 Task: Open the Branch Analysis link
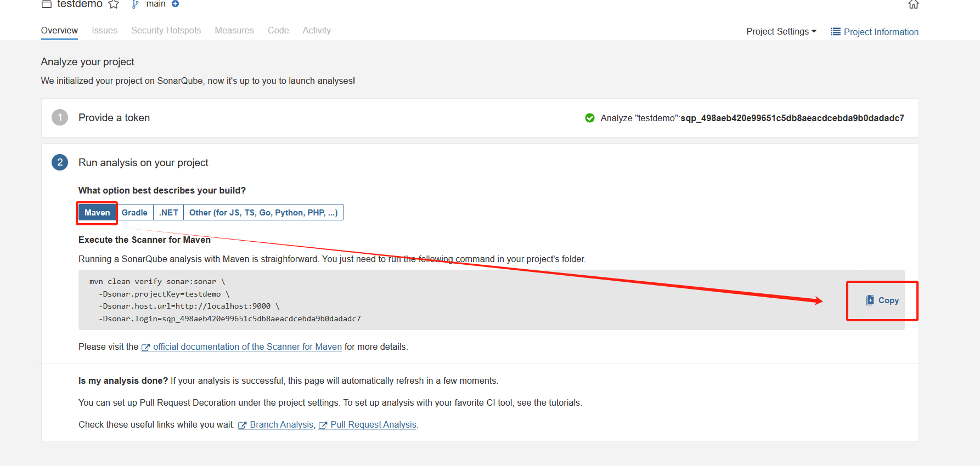point(281,425)
